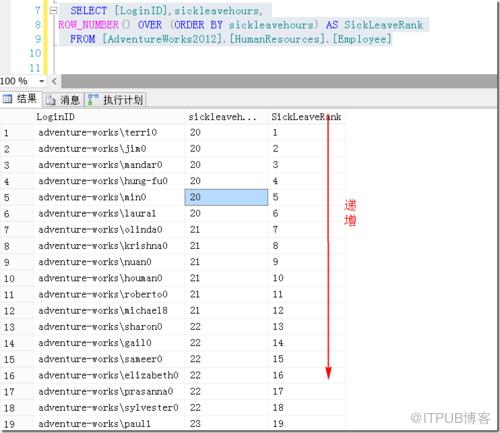The height and width of the screenshot is (433, 500).
Task: Click the execution plan icon on 执行计划 tab
Action: pyautogui.click(x=93, y=100)
